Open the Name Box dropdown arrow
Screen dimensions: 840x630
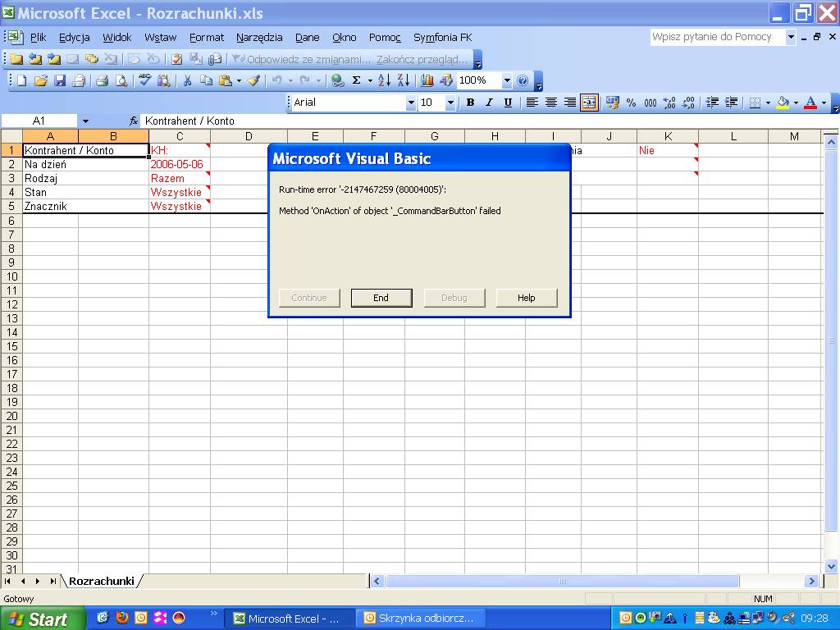click(x=85, y=121)
